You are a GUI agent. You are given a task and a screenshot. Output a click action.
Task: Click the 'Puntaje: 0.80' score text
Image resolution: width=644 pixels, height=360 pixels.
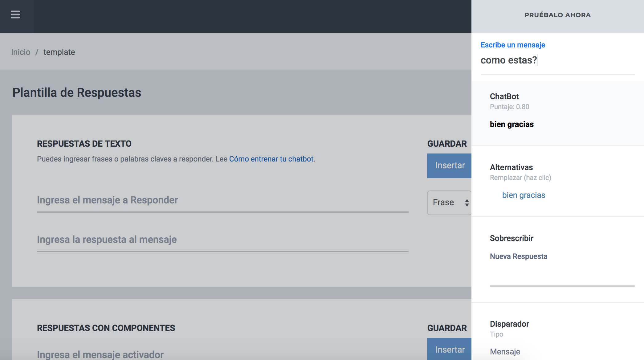tap(509, 107)
